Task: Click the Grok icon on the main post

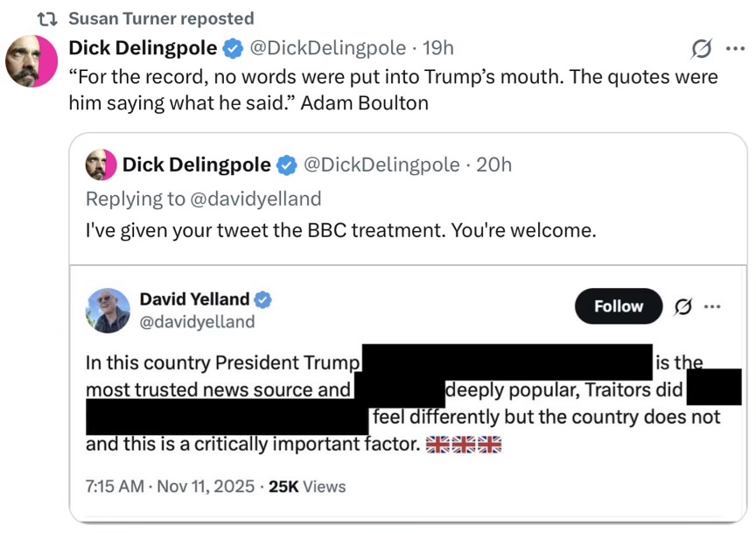Action: tap(701, 48)
